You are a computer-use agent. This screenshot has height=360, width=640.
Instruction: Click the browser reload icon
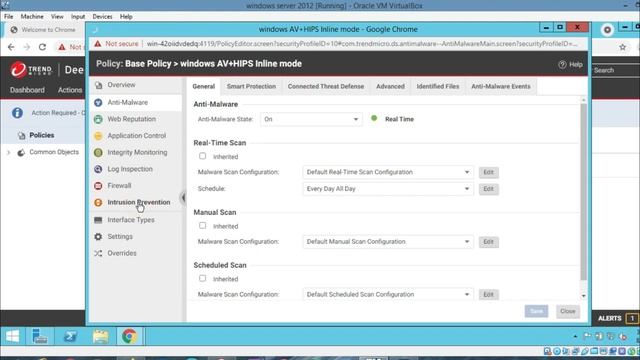[x=42, y=47]
